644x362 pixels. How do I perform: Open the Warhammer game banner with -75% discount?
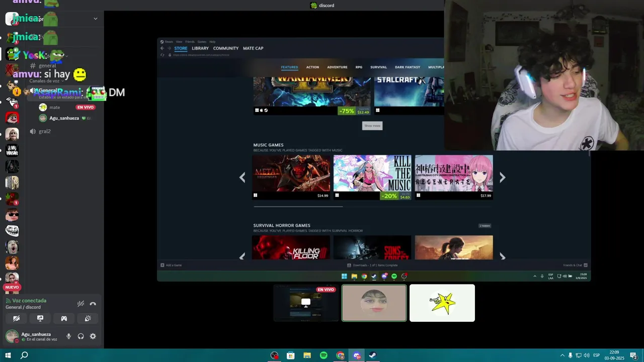click(312, 96)
